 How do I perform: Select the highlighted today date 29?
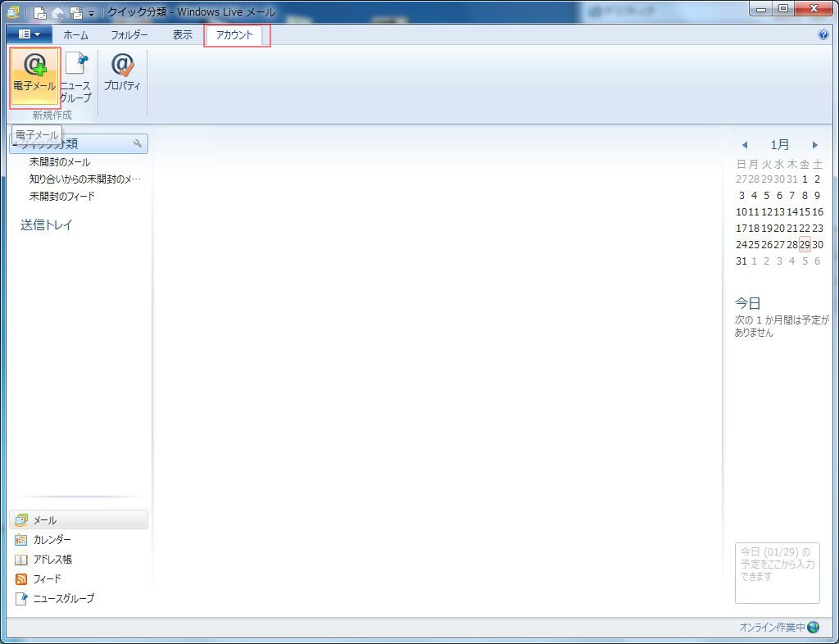[x=805, y=245]
